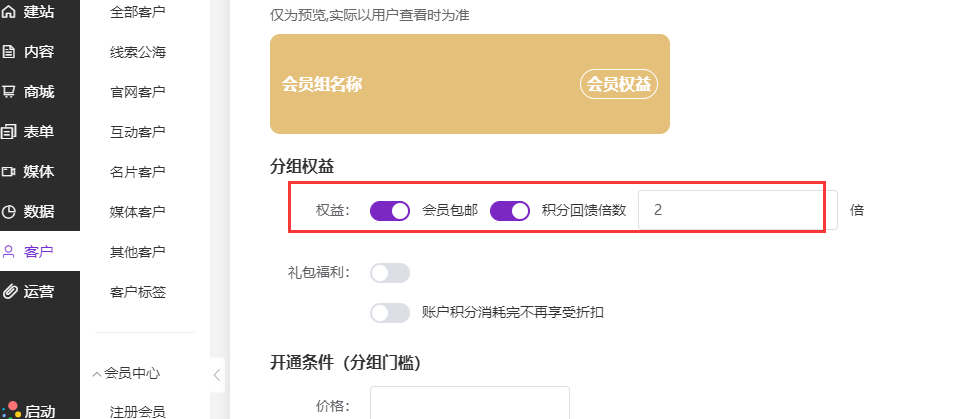Open the 内容 document icon
Screen dimensions: 958x419
(9, 52)
